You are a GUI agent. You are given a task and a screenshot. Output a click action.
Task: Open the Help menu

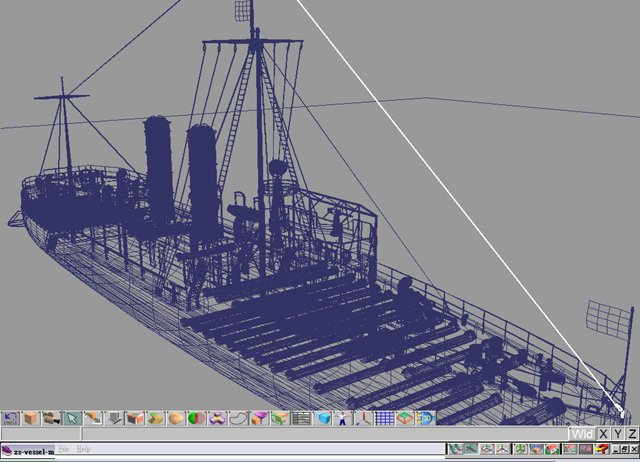(x=84, y=450)
